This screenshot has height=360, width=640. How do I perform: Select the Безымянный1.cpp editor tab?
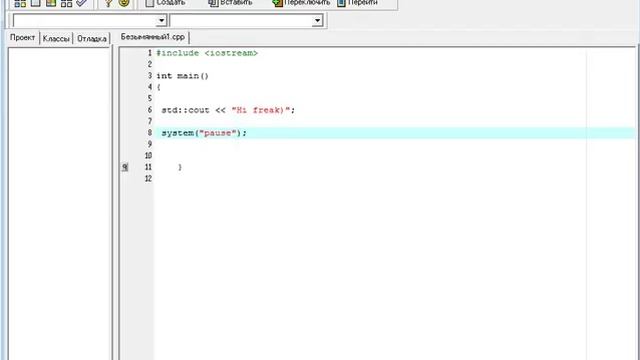[x=153, y=37]
